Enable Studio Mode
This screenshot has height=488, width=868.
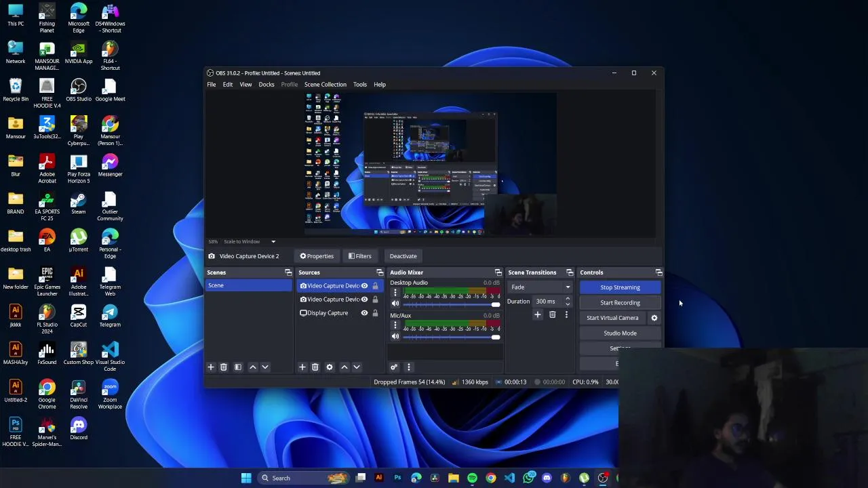click(620, 333)
